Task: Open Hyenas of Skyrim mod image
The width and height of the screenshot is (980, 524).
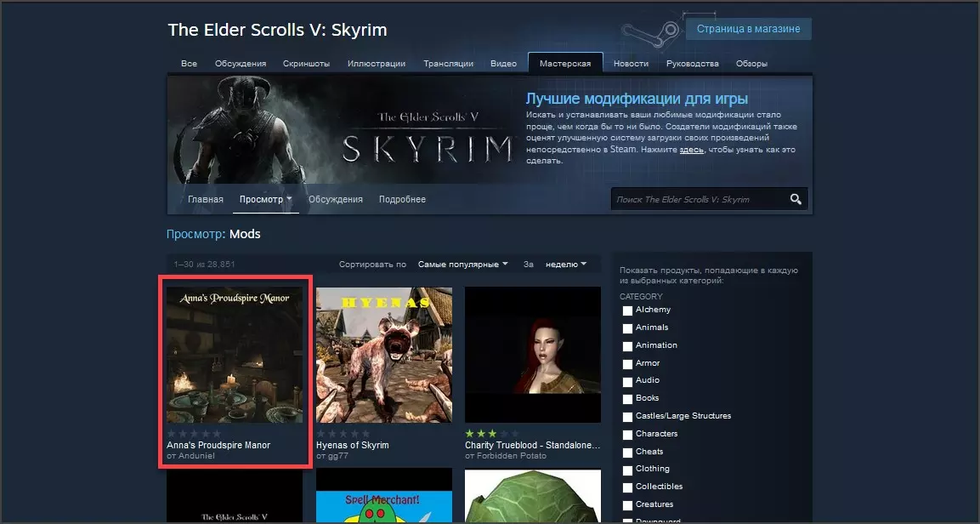Action: [384, 356]
